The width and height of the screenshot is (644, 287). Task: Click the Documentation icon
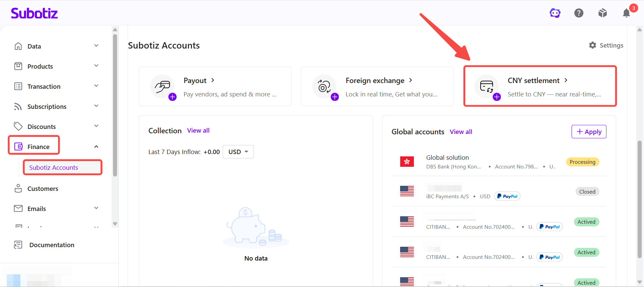pos(18,245)
